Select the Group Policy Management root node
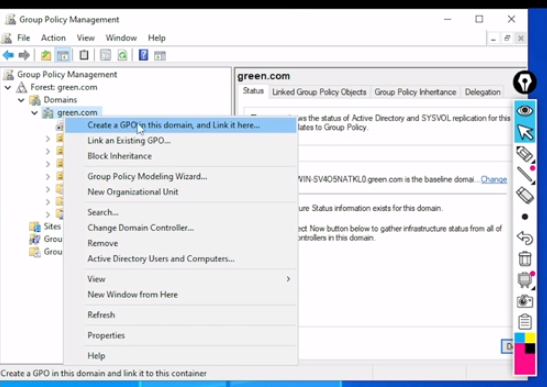 click(x=67, y=74)
